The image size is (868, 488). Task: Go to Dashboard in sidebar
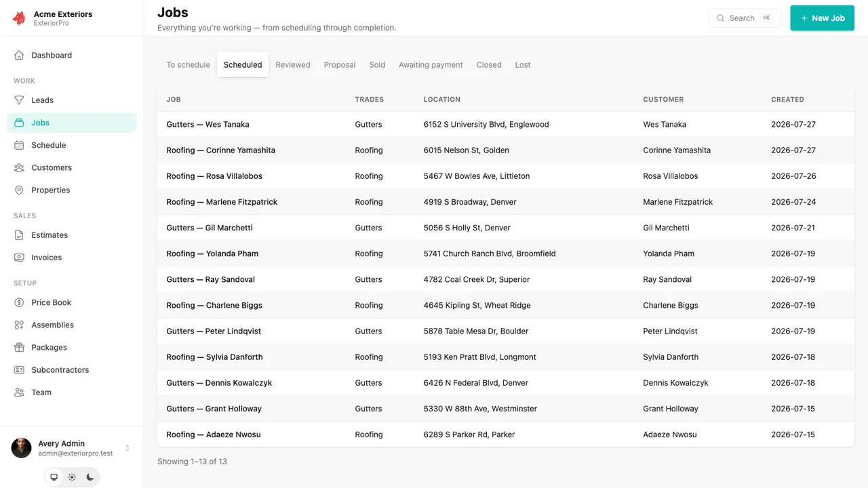pyautogui.click(x=71, y=56)
